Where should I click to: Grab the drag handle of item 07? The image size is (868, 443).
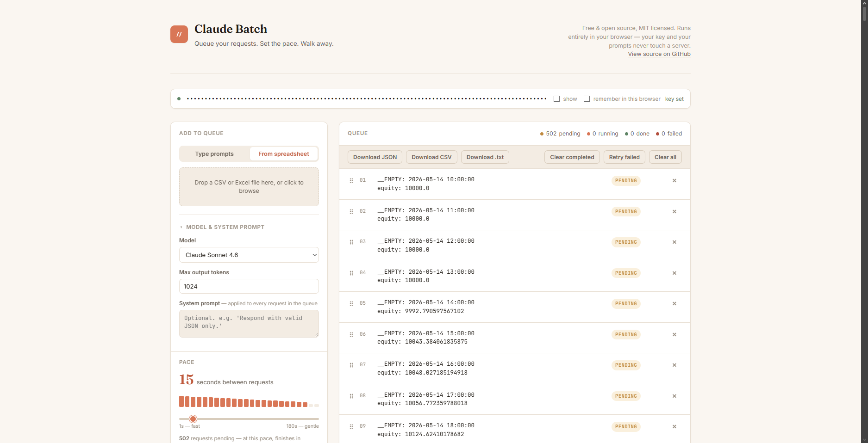coord(351,365)
